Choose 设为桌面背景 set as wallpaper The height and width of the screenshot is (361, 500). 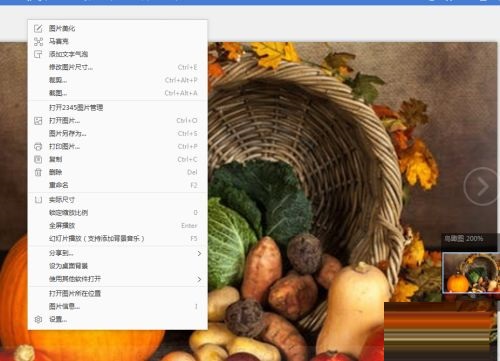pyautogui.click(x=117, y=266)
